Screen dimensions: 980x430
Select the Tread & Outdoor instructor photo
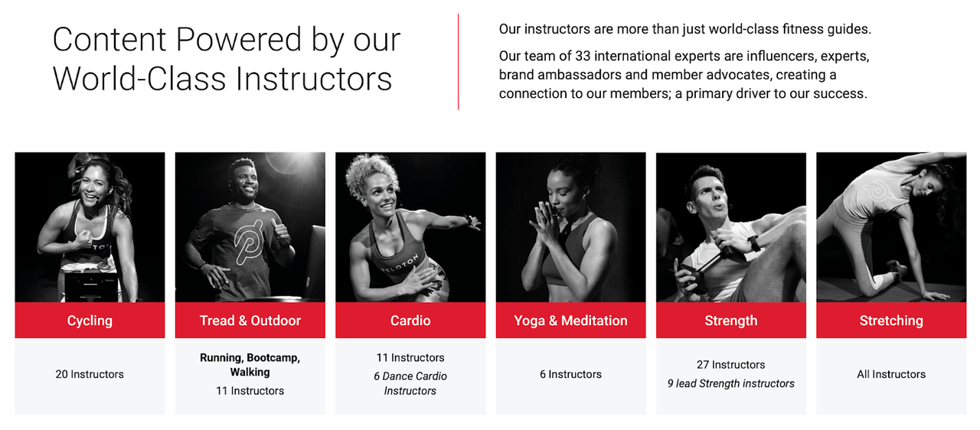point(250,227)
